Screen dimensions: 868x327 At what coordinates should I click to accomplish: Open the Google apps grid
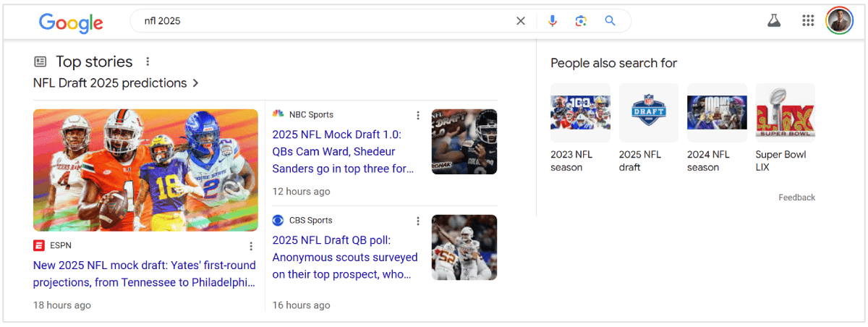809,21
